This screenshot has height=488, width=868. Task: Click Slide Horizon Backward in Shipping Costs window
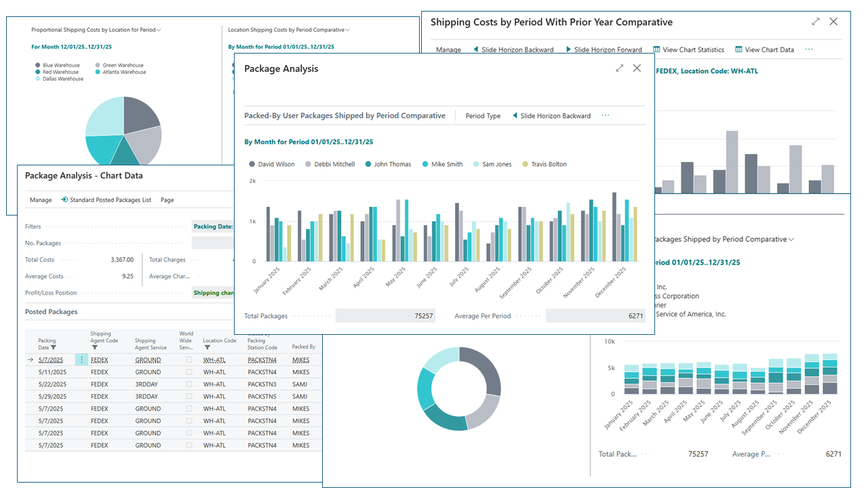[513, 49]
